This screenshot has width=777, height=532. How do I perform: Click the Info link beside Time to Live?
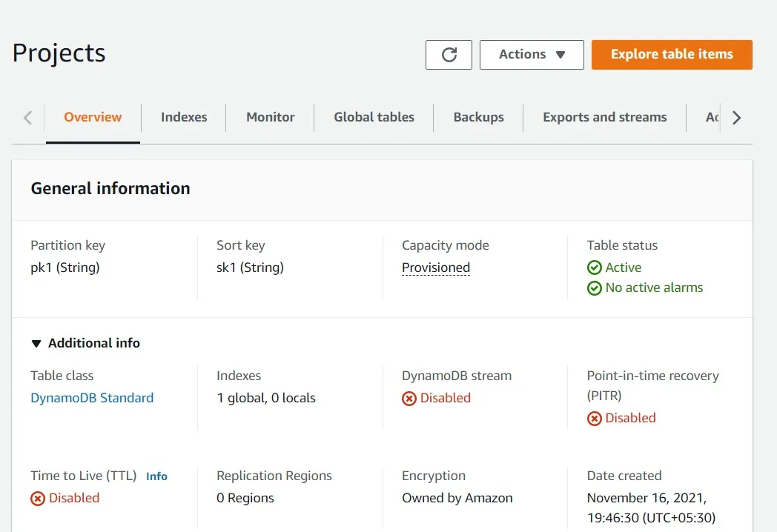[x=156, y=476]
